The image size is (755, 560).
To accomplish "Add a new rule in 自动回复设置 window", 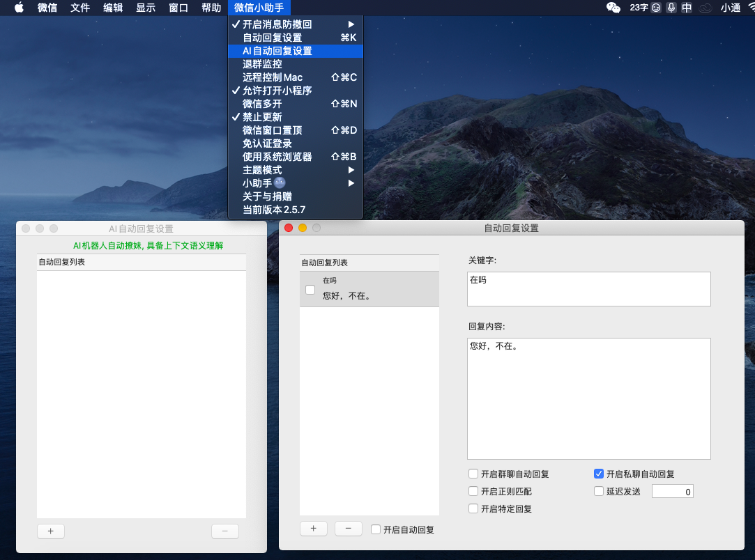I will [314, 528].
